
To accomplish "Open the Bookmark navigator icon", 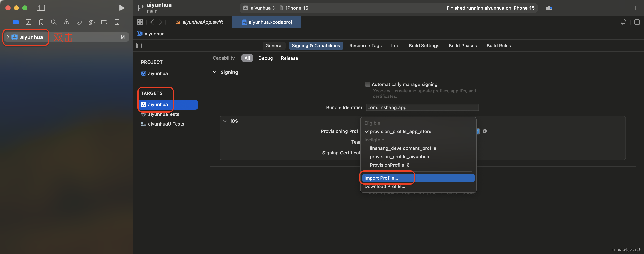I will click(41, 22).
